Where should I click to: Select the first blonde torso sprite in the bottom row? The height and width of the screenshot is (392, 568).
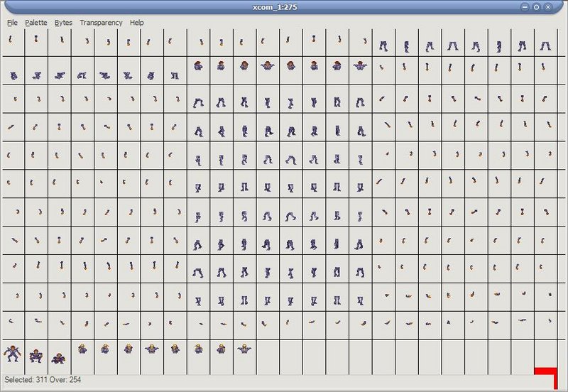82,349
